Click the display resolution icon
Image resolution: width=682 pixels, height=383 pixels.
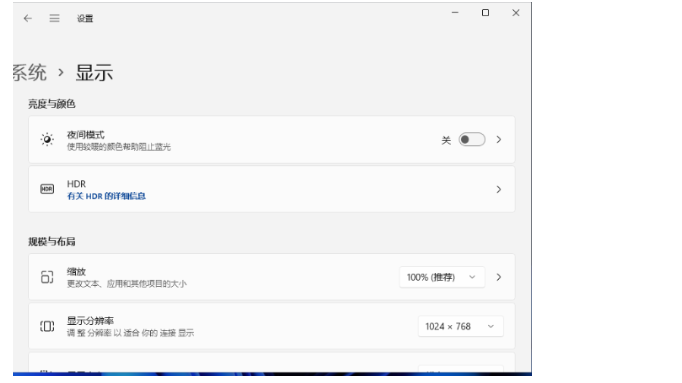(47, 326)
